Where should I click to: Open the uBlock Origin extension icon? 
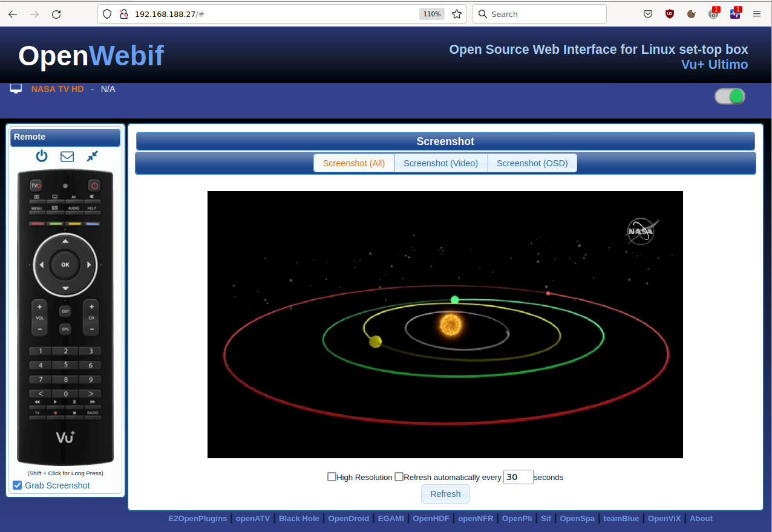pyautogui.click(x=670, y=14)
